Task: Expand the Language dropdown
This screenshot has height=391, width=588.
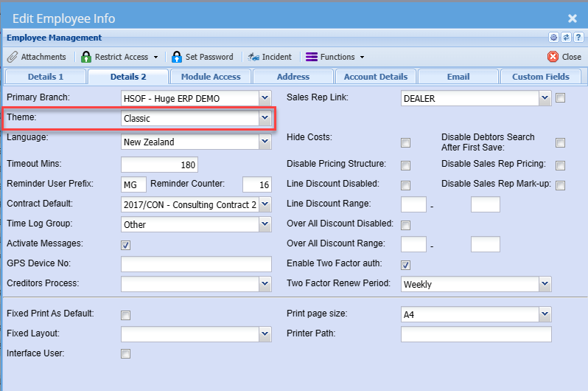Action: [265, 142]
